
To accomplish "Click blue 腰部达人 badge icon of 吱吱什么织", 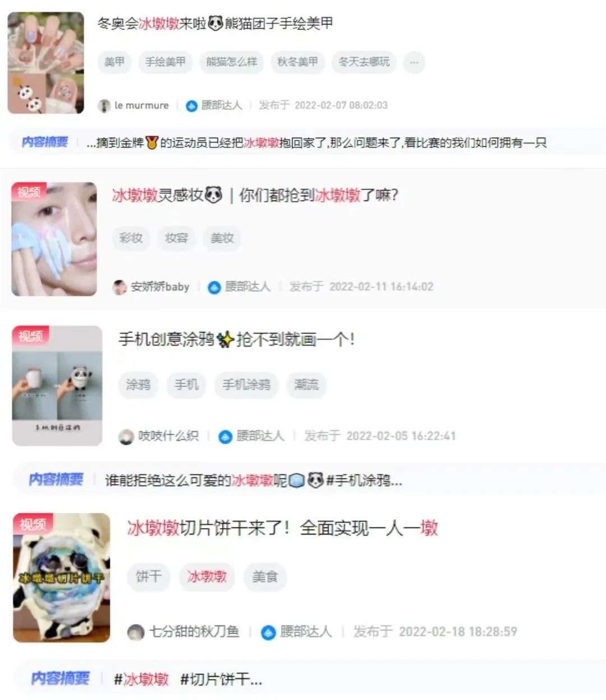I will click(225, 437).
